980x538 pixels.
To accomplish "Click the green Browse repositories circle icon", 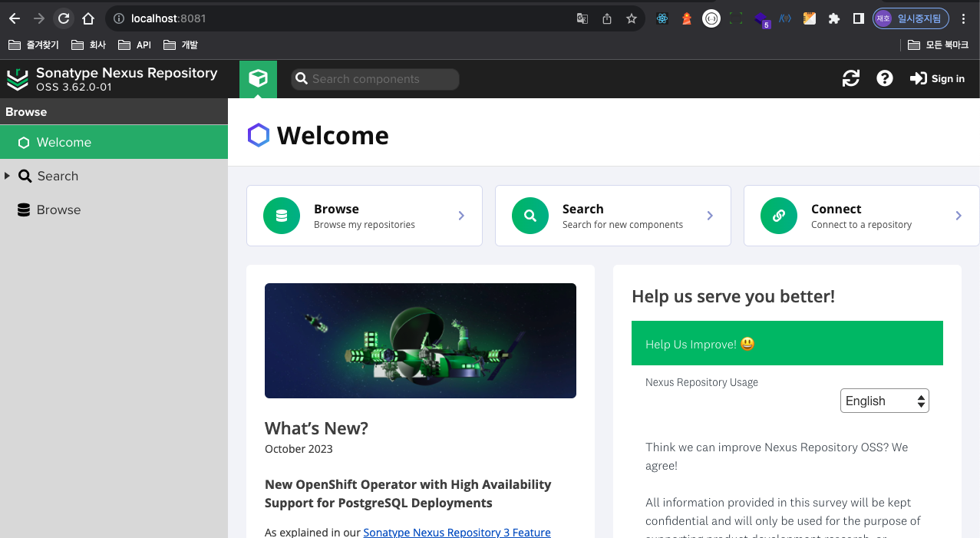I will point(282,216).
